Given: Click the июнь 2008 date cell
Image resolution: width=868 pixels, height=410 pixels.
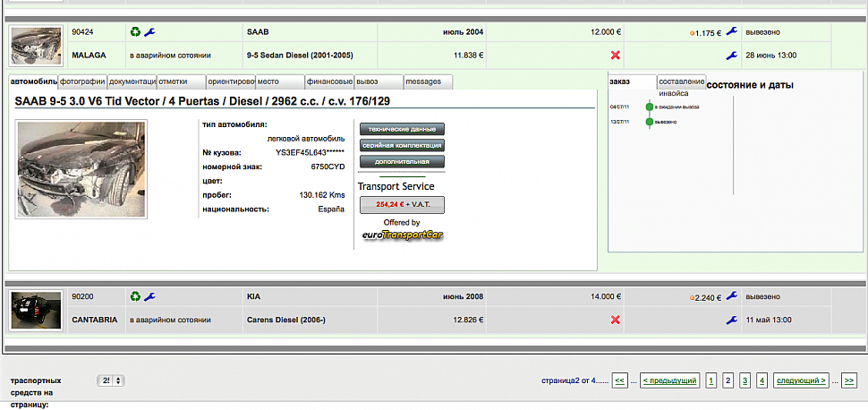Looking at the screenshot, I should pyautogui.click(x=432, y=297).
